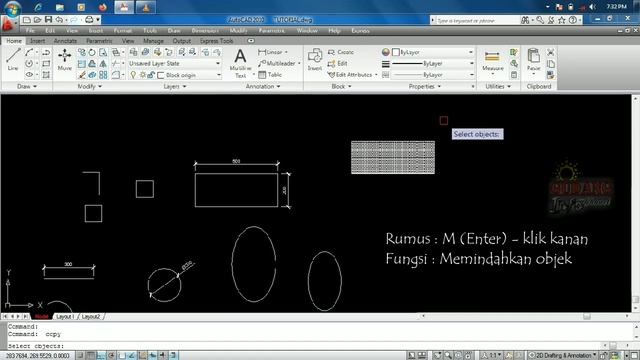Click the Properties panel title
640x360 pixels.
click(x=424, y=87)
